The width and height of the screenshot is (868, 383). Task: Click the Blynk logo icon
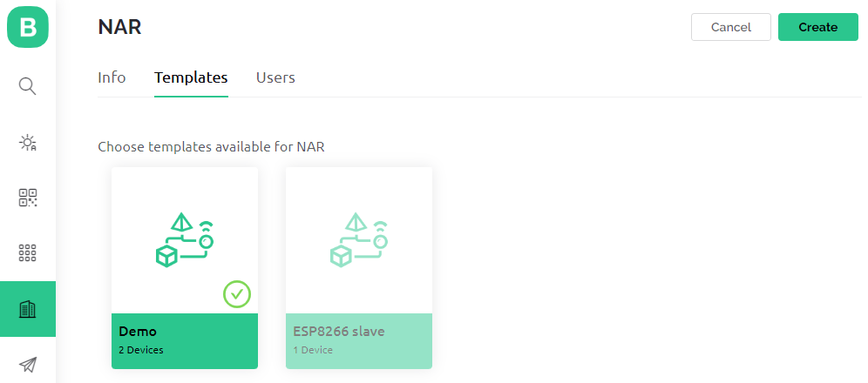[28, 27]
